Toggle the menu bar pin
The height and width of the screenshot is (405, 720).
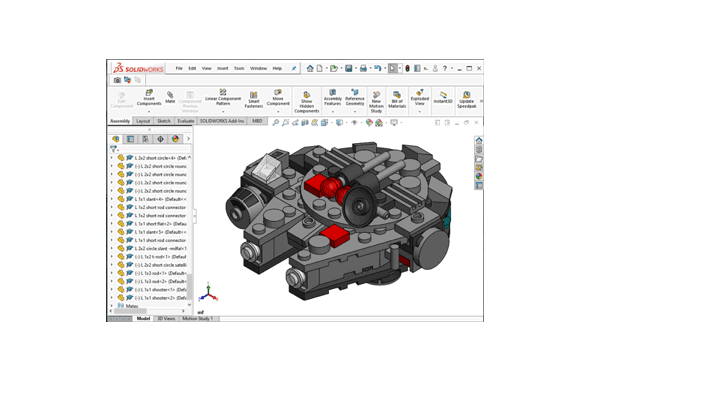(x=294, y=68)
